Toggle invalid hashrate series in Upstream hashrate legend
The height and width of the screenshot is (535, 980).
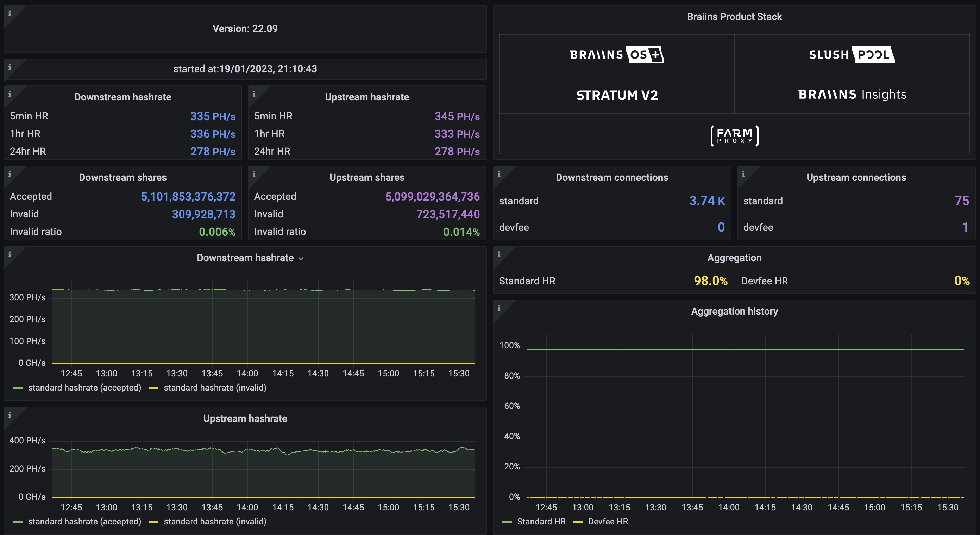215,521
